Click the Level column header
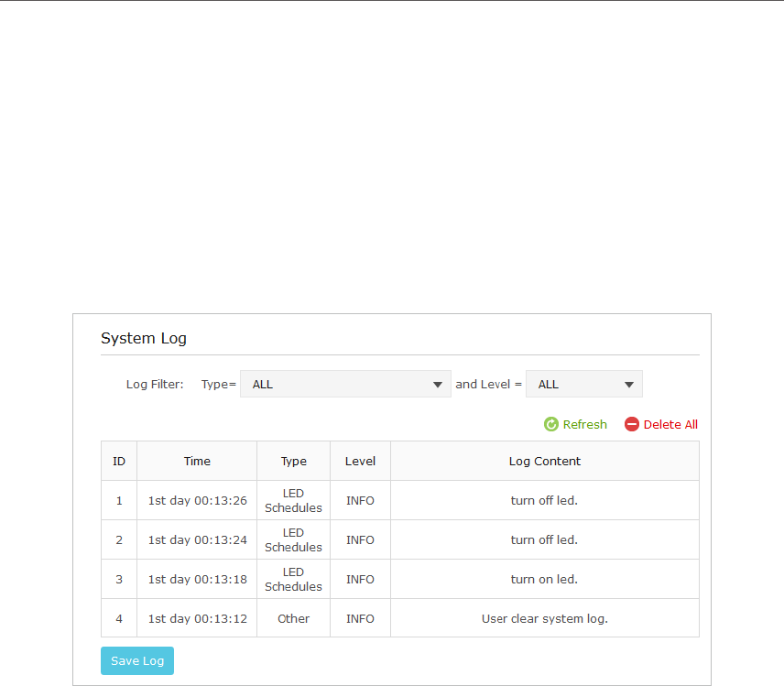This screenshot has height=686, width=784. point(360,461)
